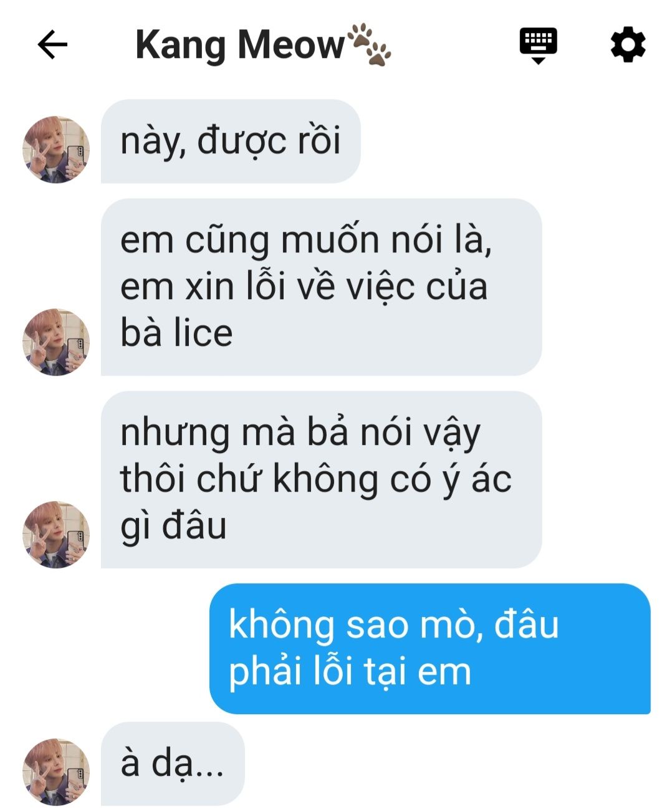This screenshot has height=812, width=662.
Task: Tap the text 'phải lỗi tại em'
Action: [x=350, y=672]
